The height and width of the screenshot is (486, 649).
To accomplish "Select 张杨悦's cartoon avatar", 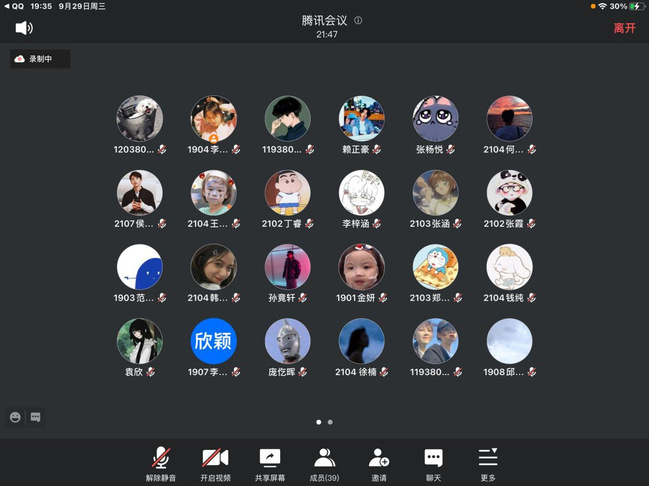I will pos(436,119).
